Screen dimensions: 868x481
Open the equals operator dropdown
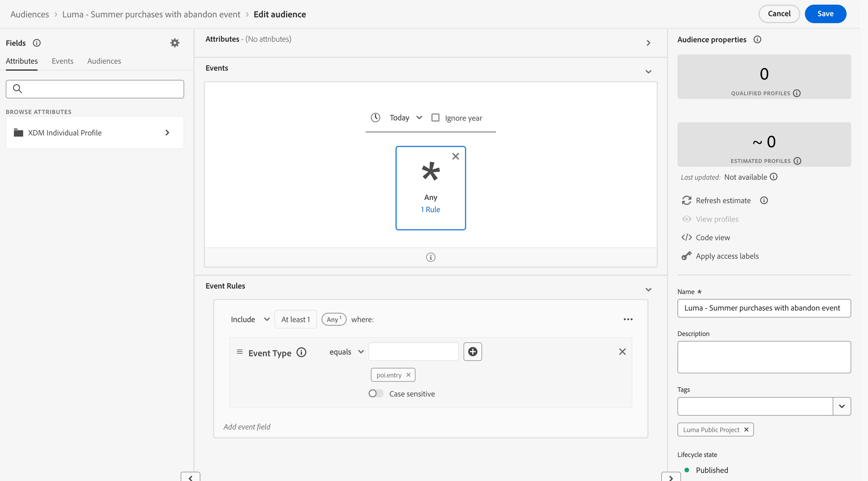pos(346,352)
